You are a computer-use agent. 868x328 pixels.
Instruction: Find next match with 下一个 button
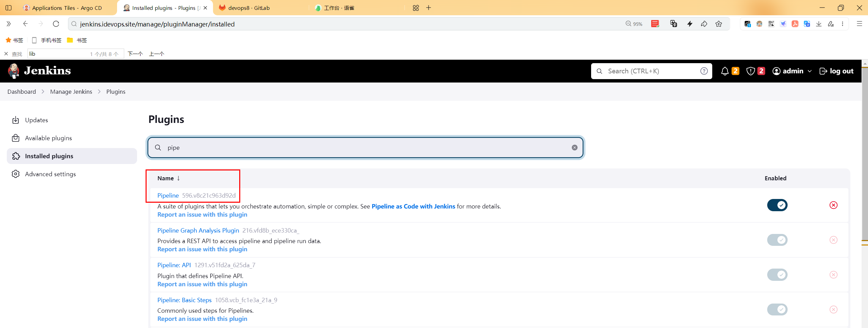pos(135,54)
